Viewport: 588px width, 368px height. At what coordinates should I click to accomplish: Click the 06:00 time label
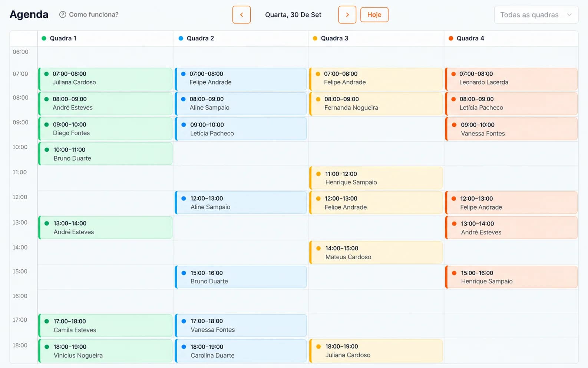(20, 52)
